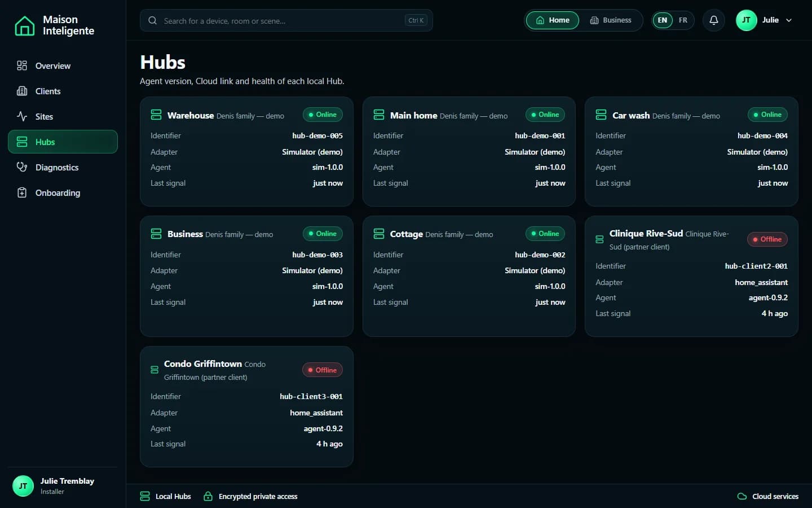
Task: Open the Sites section
Action: [x=63, y=116]
